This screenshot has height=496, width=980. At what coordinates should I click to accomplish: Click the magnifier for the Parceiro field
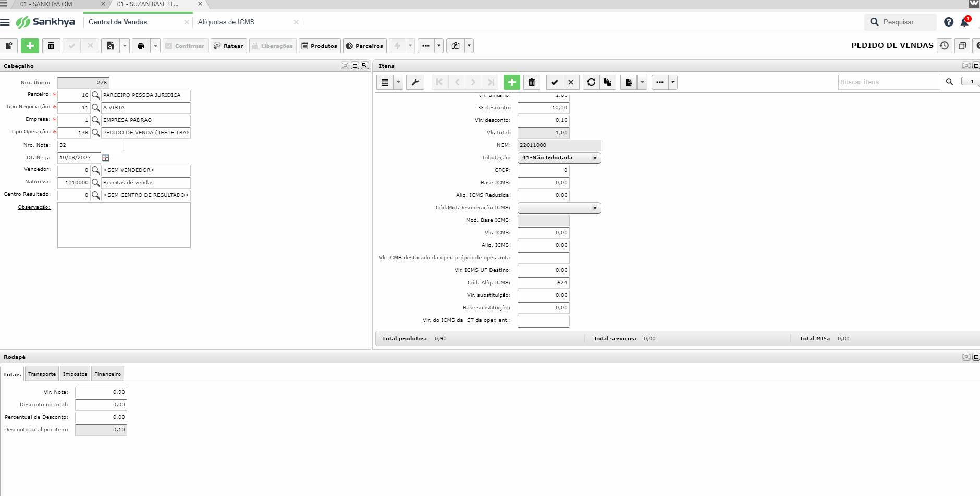click(x=96, y=95)
